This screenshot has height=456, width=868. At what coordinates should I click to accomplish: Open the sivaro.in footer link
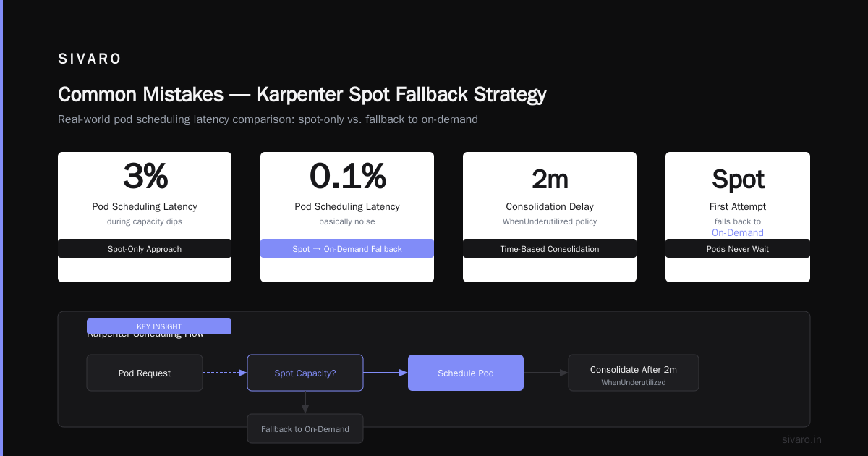tap(801, 439)
